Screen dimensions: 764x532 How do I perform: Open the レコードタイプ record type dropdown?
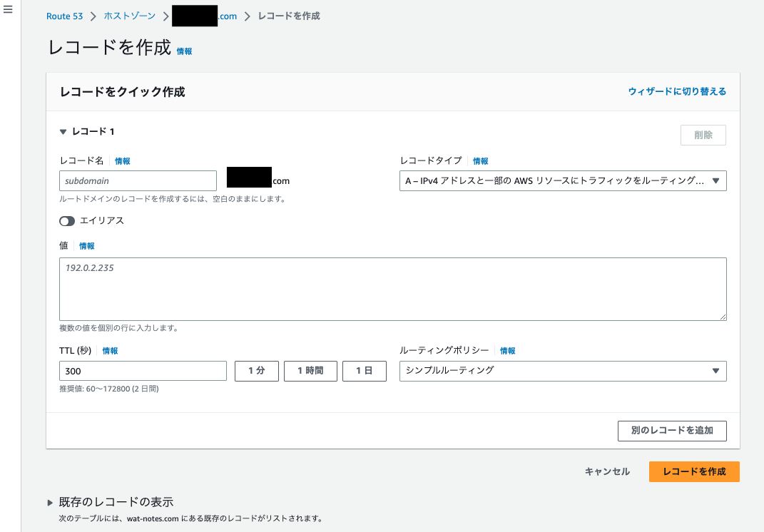[562, 181]
